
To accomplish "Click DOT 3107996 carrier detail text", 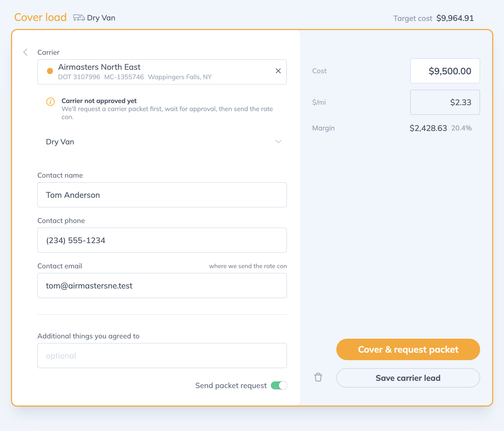I will click(79, 77).
